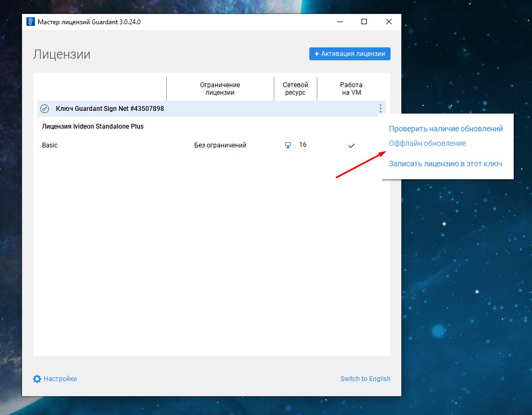Screen dimensions: 532x415
Task: Click the Работа на VM column header
Action: pos(351,89)
